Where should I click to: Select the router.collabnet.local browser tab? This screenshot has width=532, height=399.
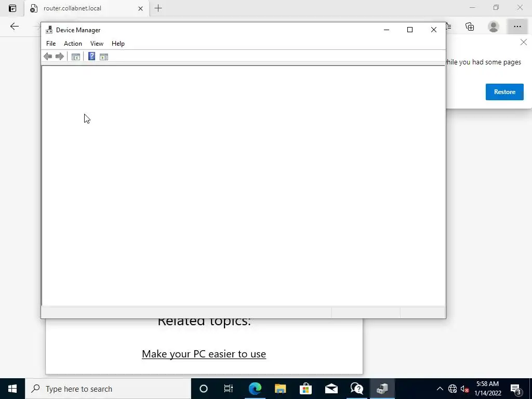point(87,8)
